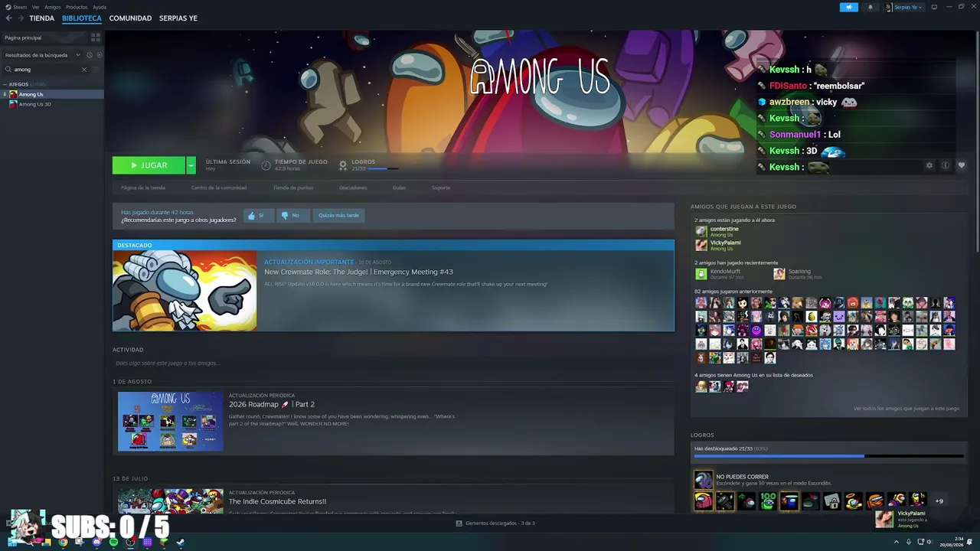
Task: Open game settings gear icon
Action: 929,165
